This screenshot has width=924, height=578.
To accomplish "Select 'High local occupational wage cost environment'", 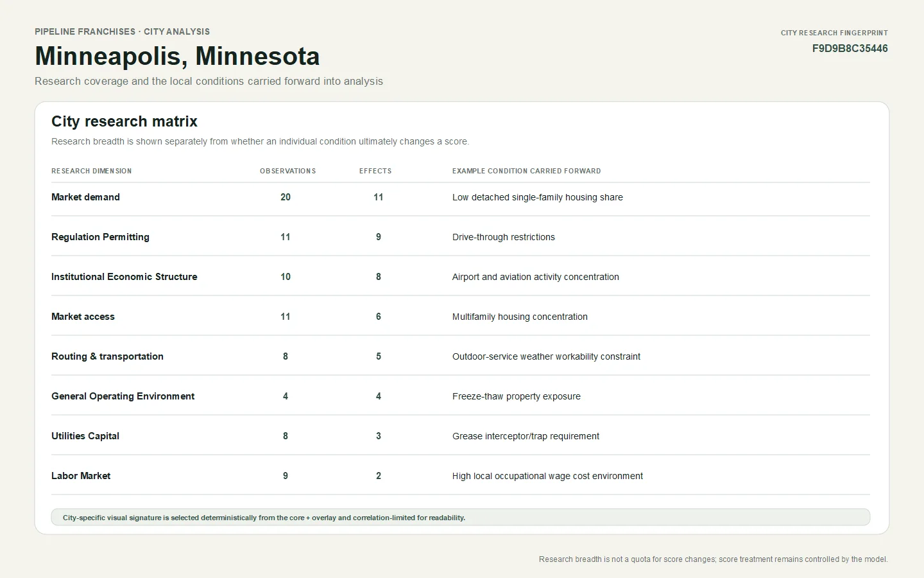I will click(547, 476).
